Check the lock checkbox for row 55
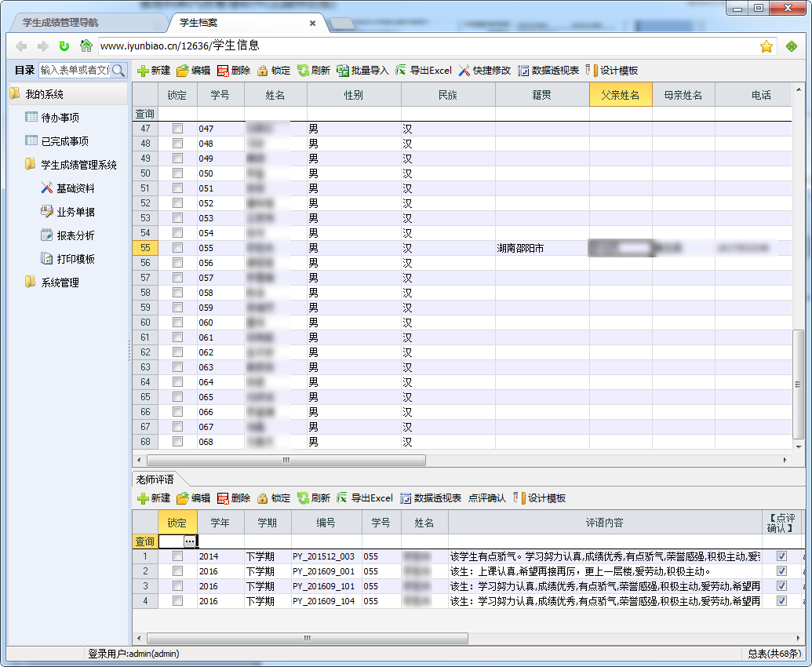Image resolution: width=812 pixels, height=667 pixels. coord(178,248)
